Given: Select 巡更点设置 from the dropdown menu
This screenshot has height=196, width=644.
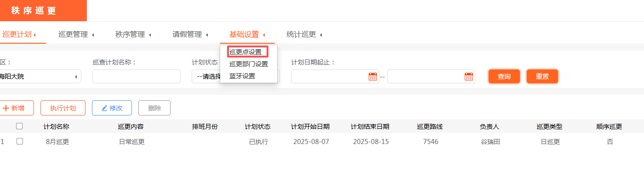Looking at the screenshot, I should [x=245, y=52].
